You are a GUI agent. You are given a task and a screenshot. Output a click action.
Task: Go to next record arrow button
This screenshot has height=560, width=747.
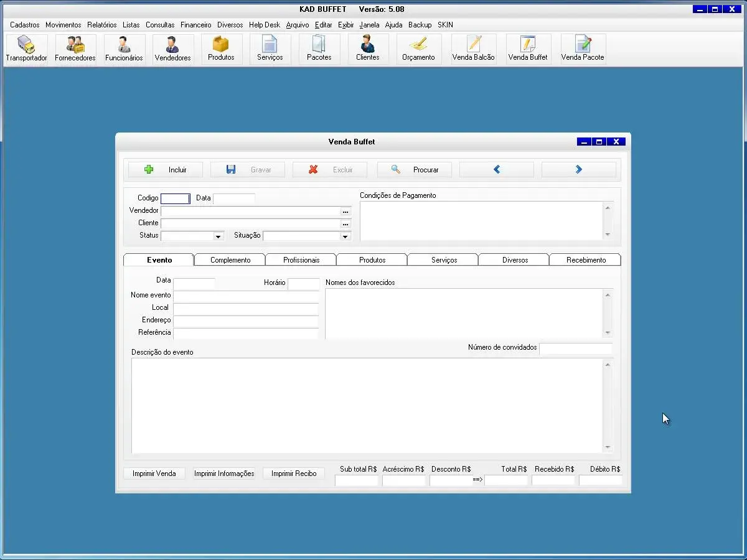578,170
